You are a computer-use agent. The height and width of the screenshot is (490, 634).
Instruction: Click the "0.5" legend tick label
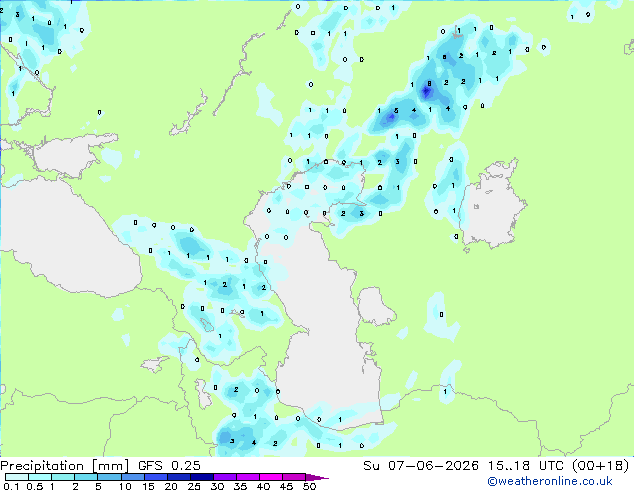click(x=35, y=486)
